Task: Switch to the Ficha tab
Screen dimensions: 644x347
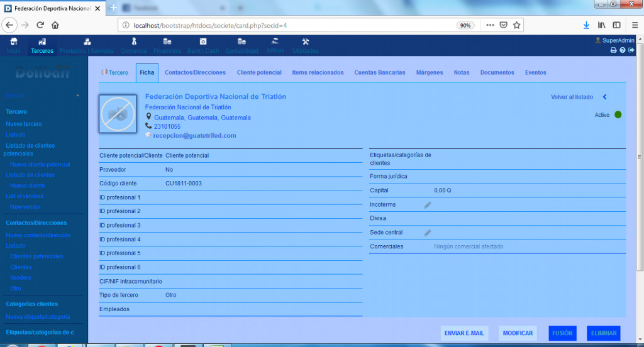Action: (147, 72)
